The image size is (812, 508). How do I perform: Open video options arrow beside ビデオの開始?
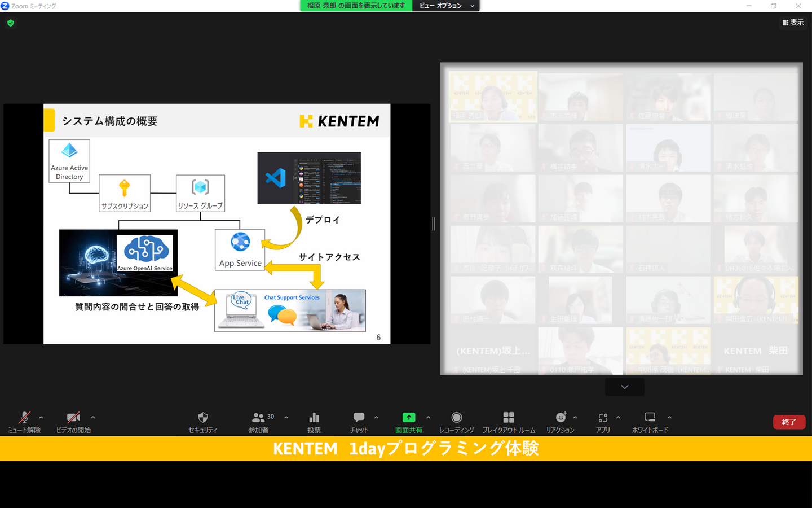pyautogui.click(x=93, y=418)
